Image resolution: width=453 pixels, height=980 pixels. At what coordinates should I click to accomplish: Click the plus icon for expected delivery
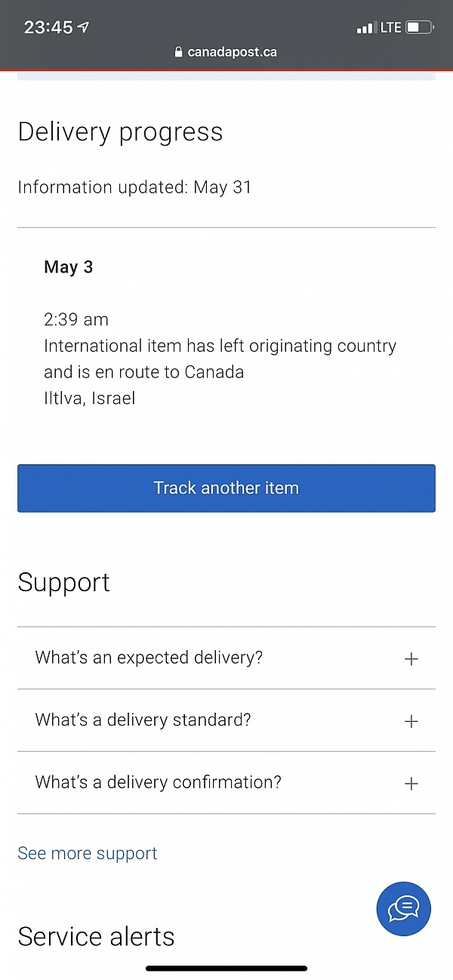click(411, 659)
